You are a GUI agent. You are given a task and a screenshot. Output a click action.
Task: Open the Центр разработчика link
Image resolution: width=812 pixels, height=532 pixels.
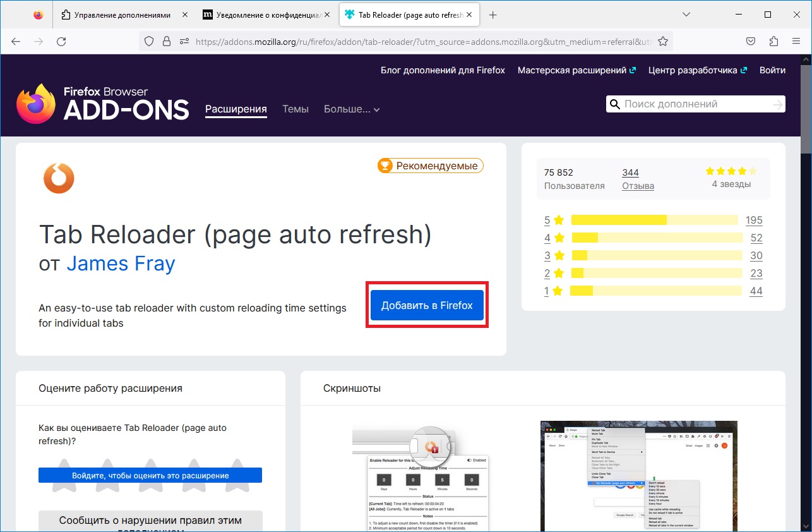point(698,70)
